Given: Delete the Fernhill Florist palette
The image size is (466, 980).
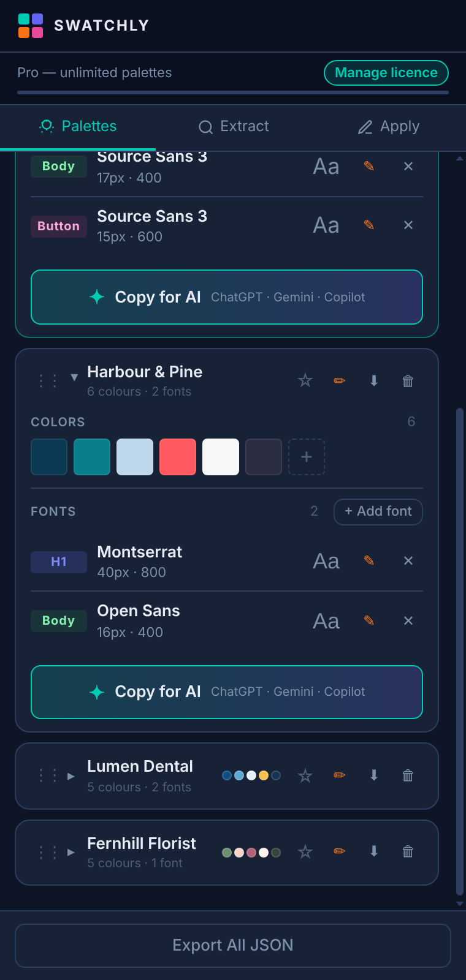Looking at the screenshot, I should coord(408,852).
